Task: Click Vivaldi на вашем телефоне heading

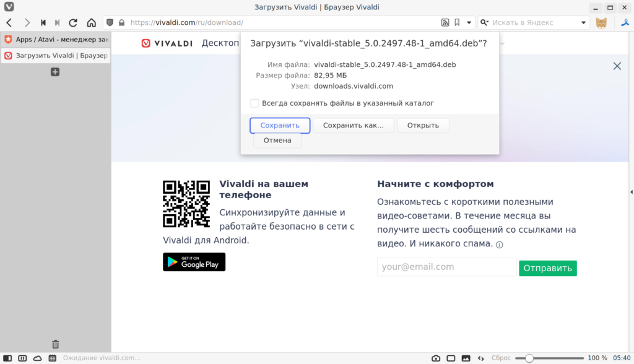Action: tap(264, 189)
